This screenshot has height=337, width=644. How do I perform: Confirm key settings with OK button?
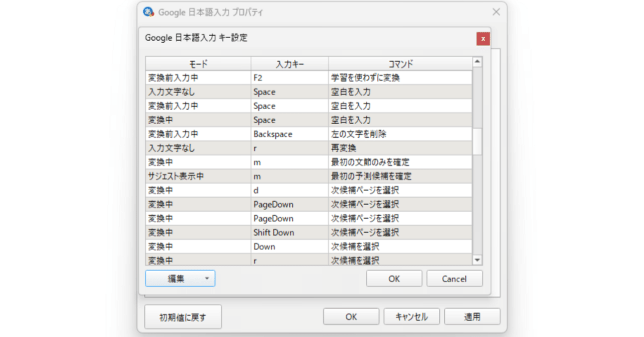click(x=393, y=278)
